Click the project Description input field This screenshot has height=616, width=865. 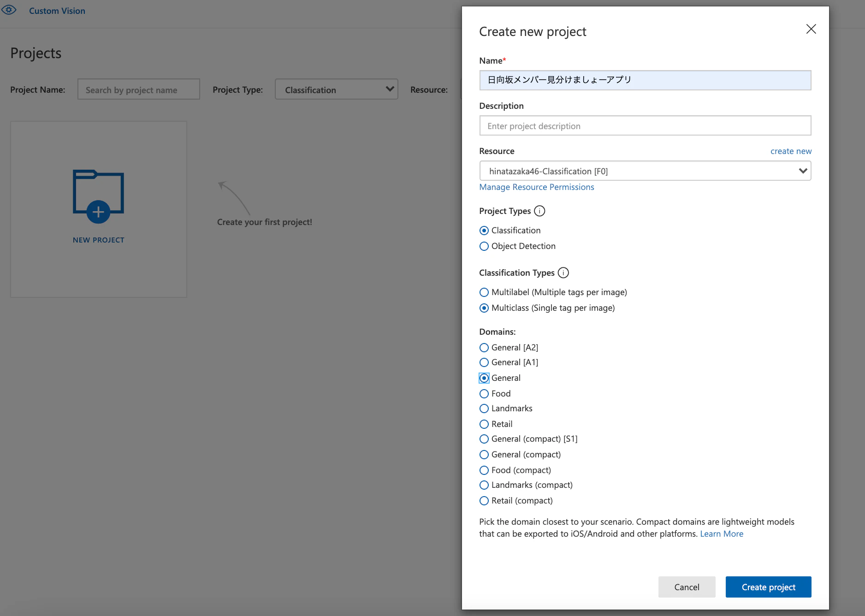tap(645, 126)
